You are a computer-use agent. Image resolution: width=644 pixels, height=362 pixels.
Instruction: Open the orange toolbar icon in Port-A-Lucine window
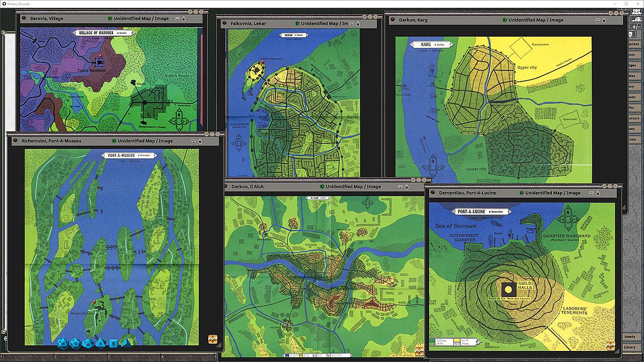pos(611,346)
